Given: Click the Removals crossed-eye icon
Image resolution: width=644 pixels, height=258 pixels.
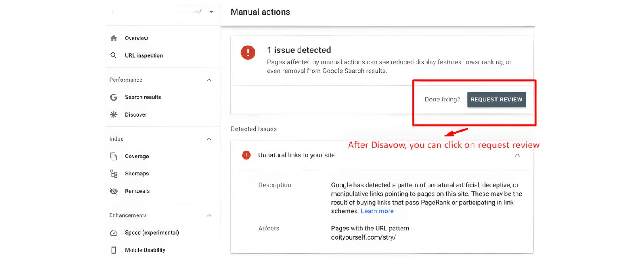Looking at the screenshot, I should coord(114,191).
